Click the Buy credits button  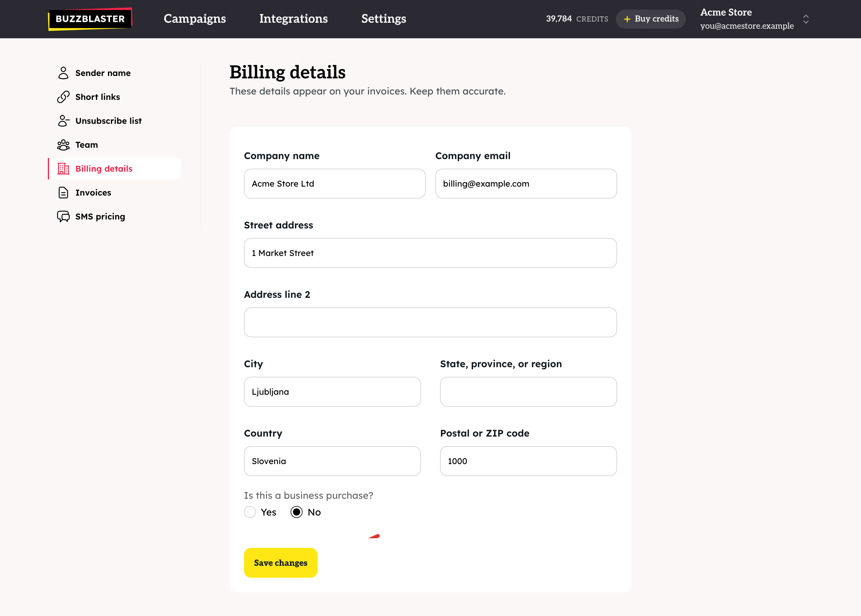(x=651, y=19)
